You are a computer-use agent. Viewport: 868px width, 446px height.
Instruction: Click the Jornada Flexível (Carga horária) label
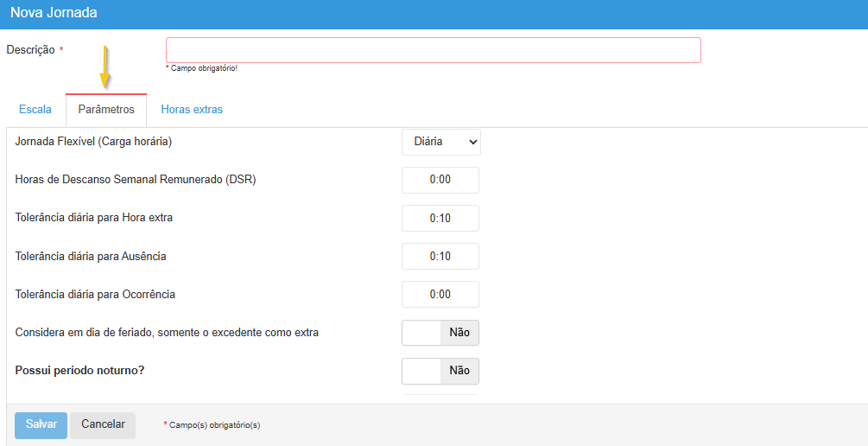pyautogui.click(x=100, y=142)
